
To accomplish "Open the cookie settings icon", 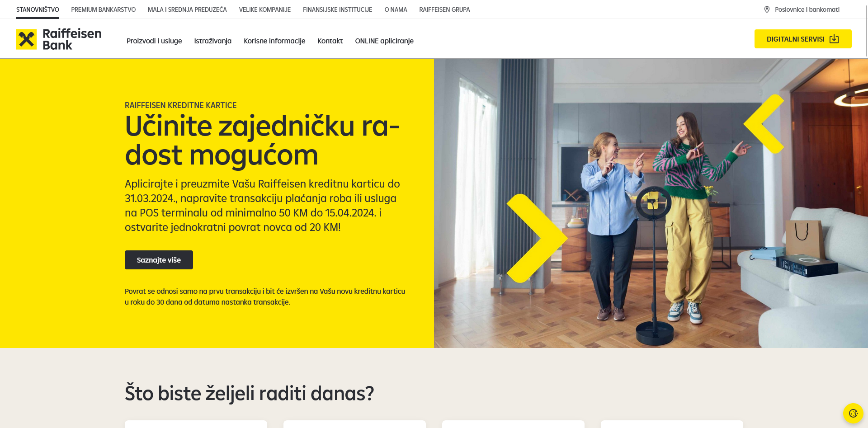I will pyautogui.click(x=853, y=413).
